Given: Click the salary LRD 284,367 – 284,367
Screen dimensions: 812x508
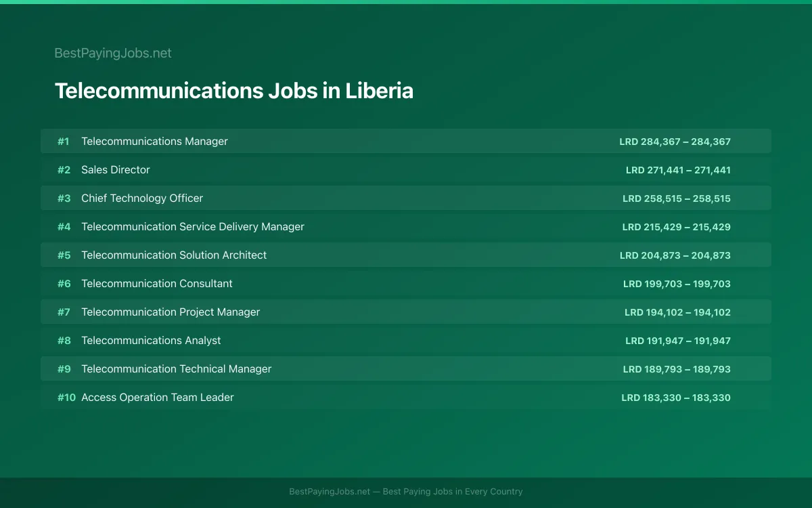Looking at the screenshot, I should pyautogui.click(x=675, y=142).
